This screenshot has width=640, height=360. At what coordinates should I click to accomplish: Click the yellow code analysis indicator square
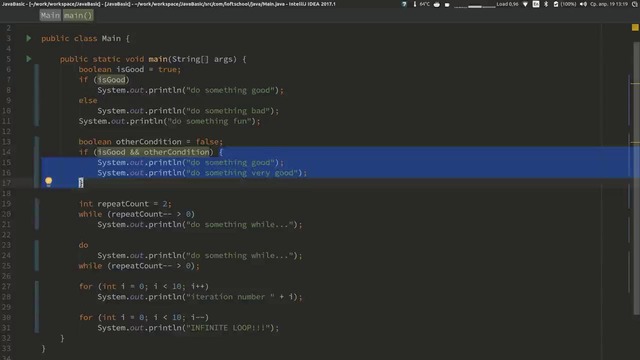[x=635, y=27]
